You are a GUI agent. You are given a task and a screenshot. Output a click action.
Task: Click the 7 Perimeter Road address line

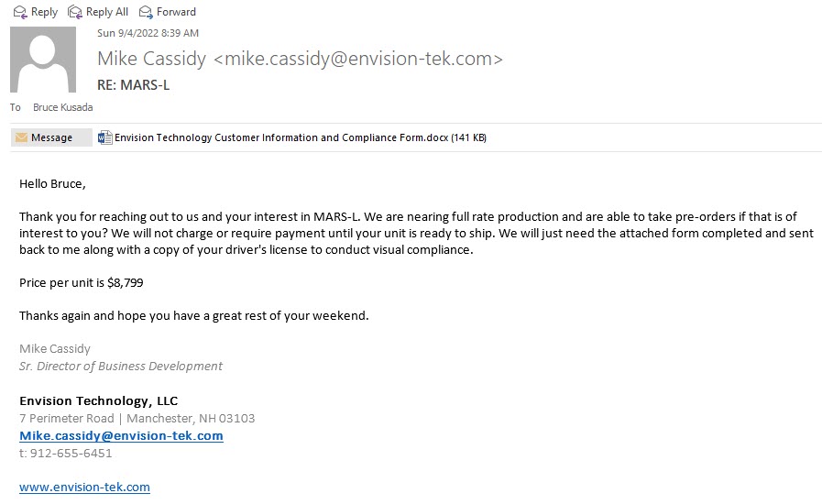[x=137, y=418]
